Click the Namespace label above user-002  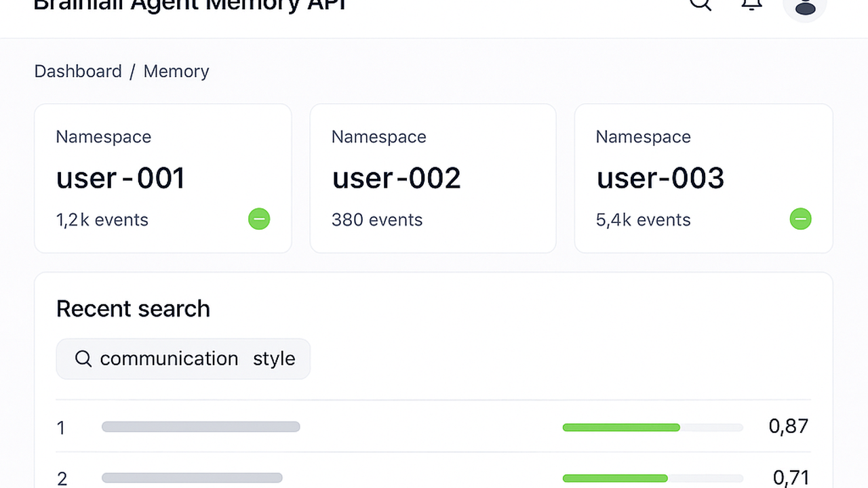click(379, 137)
